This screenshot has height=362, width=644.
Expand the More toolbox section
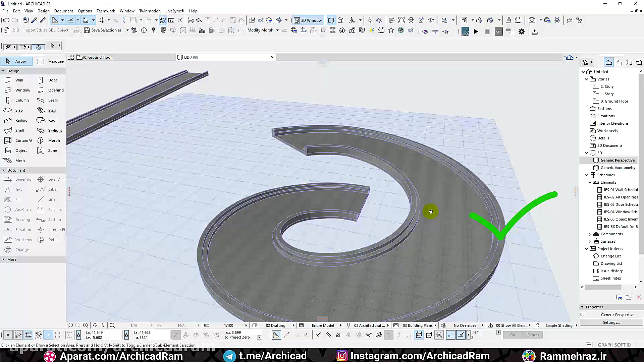3,259
